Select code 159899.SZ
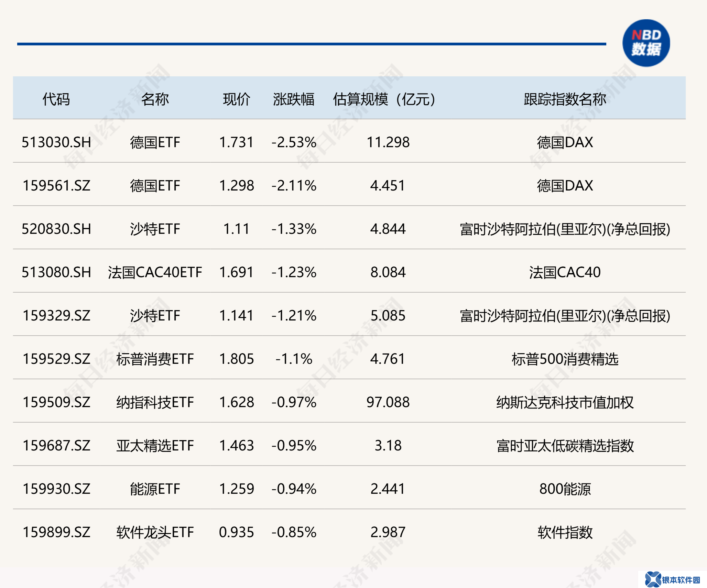This screenshot has height=588, width=707. pos(56,532)
